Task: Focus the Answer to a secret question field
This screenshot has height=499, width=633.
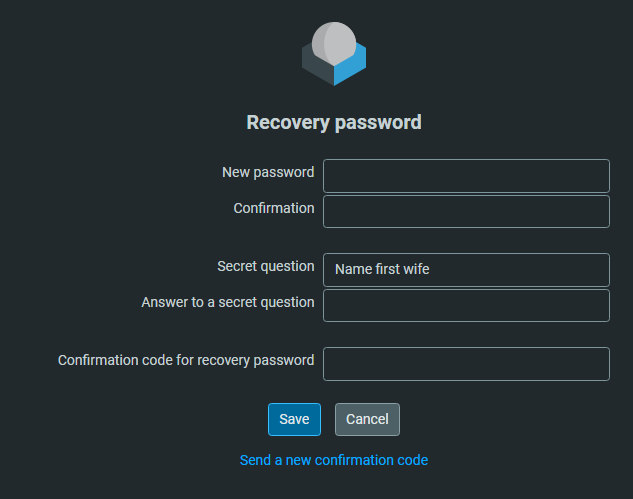Action: [466, 306]
